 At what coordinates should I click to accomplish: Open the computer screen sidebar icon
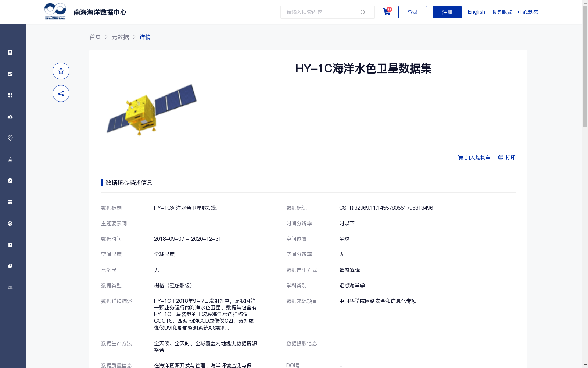(10, 287)
